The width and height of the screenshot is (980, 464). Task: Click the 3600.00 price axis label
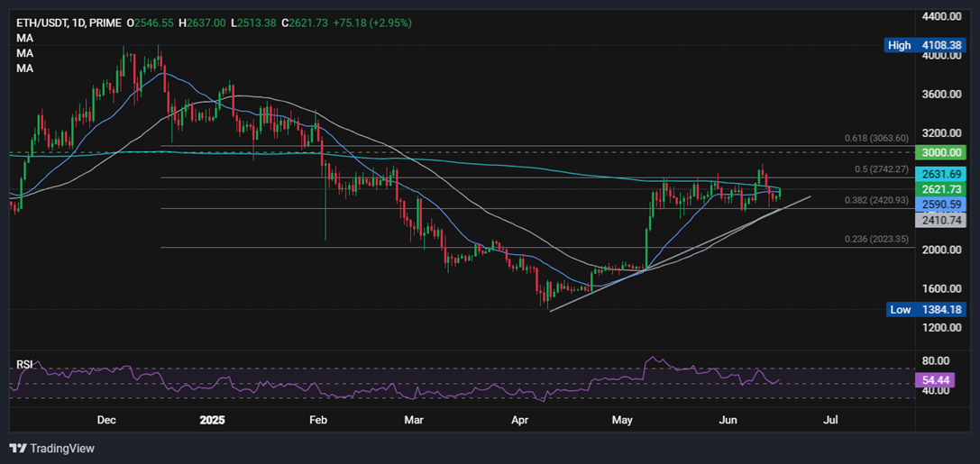[943, 95]
